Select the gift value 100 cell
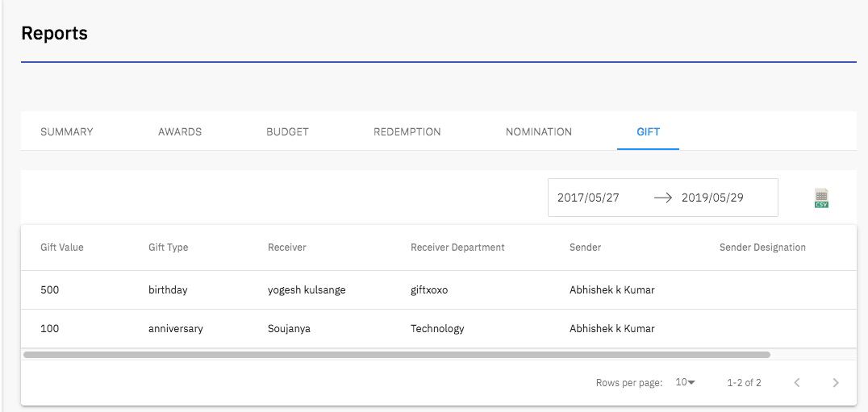868x412 pixels. [x=49, y=328]
